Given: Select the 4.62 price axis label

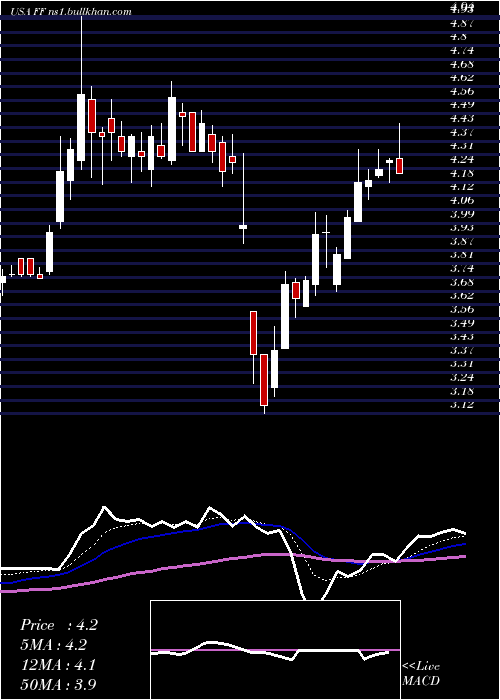Looking at the screenshot, I should [461, 78].
